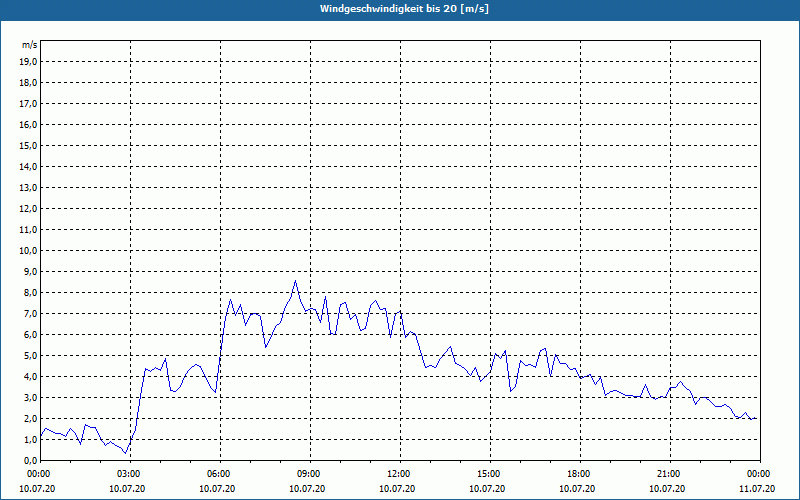The image size is (800, 500).
Task: Click the '10,0' y-axis label
Action: pos(29,251)
